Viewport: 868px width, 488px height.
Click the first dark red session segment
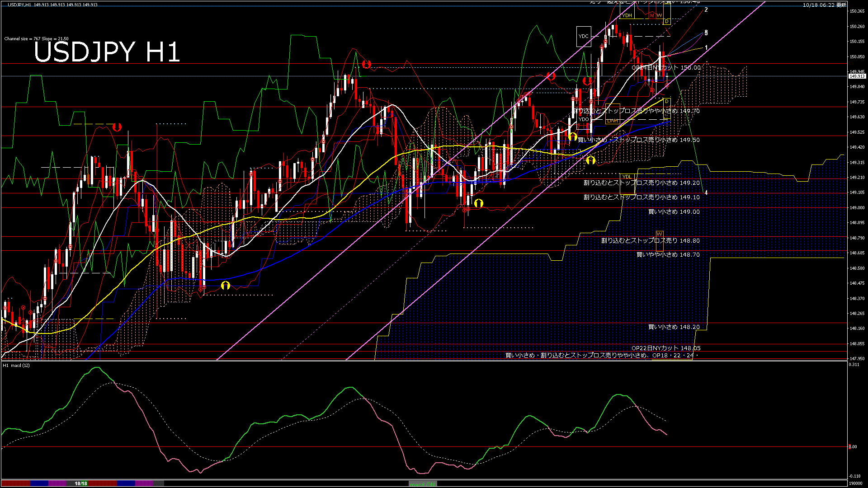coord(16,483)
